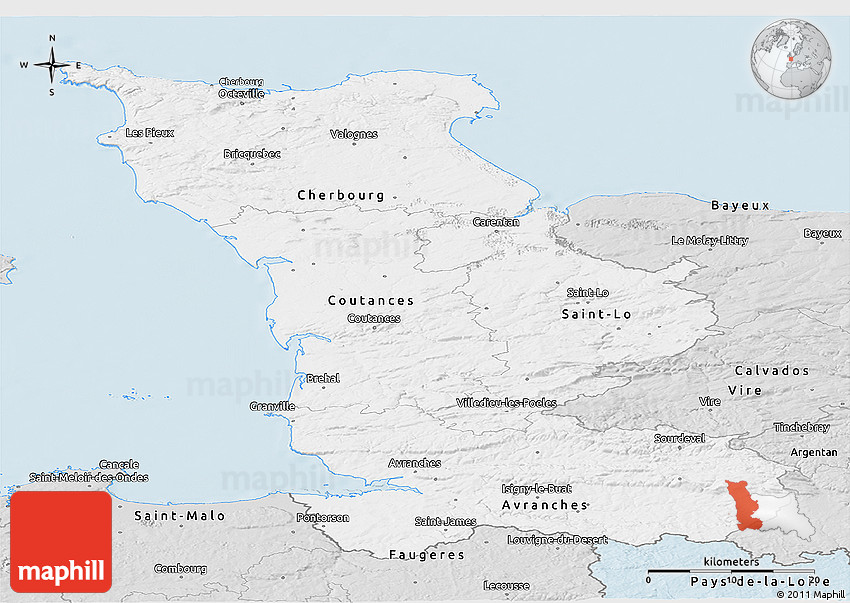Viewport: 850px width, 603px height.
Task: Select the large Cherbourg district label below Bricquebec
Action: coord(341,195)
